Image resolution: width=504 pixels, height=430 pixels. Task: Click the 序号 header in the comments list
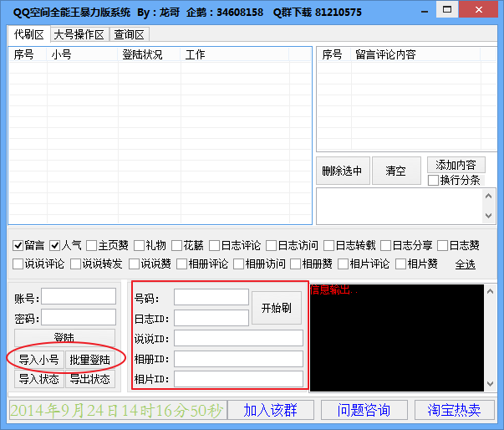pos(334,54)
